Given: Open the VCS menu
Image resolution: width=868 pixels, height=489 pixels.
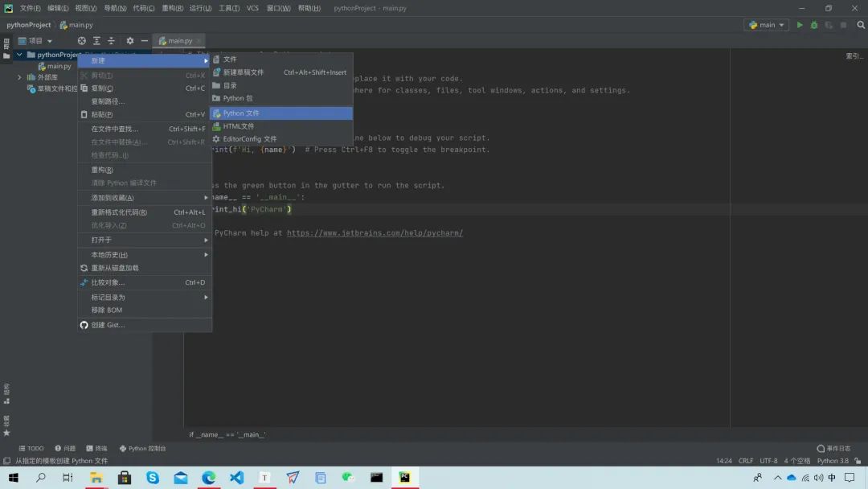Looking at the screenshot, I should click(x=252, y=8).
